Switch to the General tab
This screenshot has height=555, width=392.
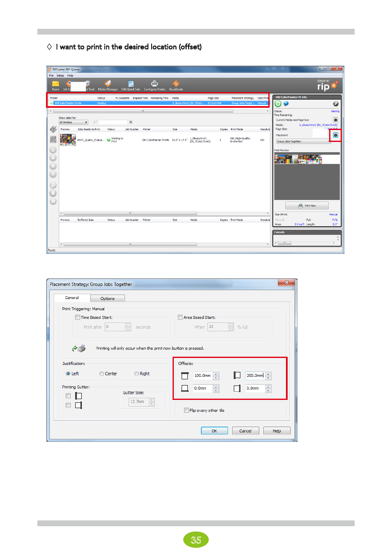(72, 298)
